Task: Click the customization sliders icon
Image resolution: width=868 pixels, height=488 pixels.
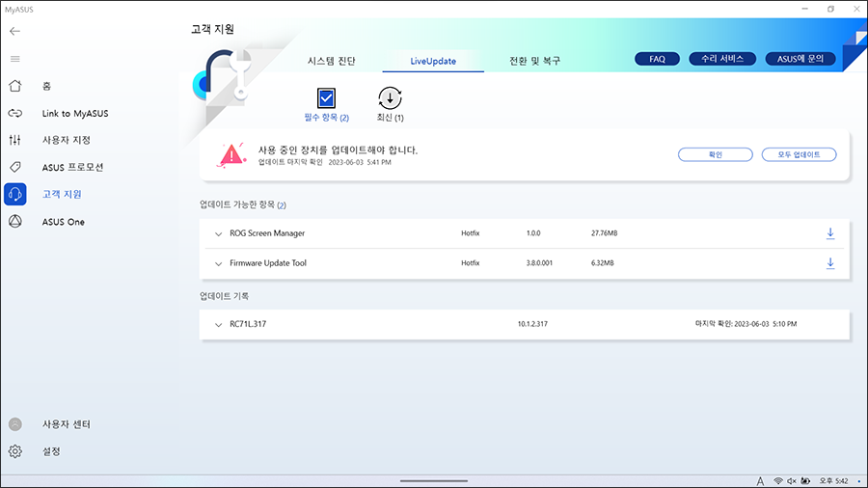Action: (x=14, y=140)
